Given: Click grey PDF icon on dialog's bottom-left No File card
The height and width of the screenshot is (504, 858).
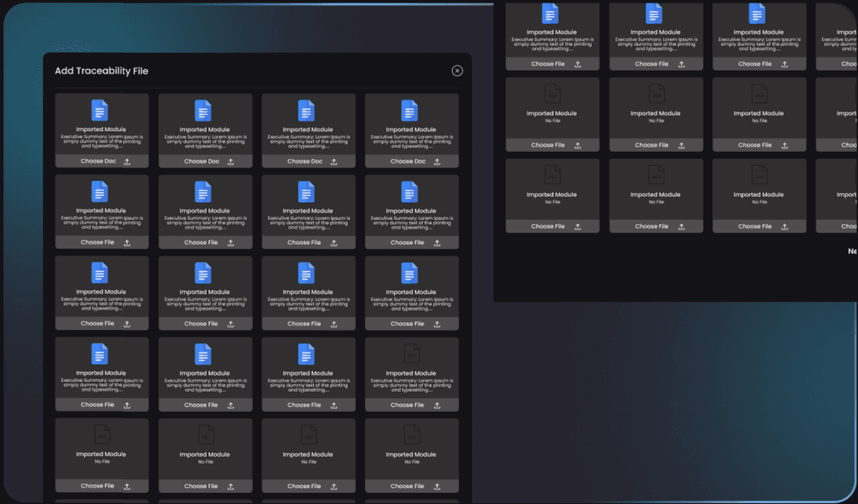Looking at the screenshot, I should 102,434.
